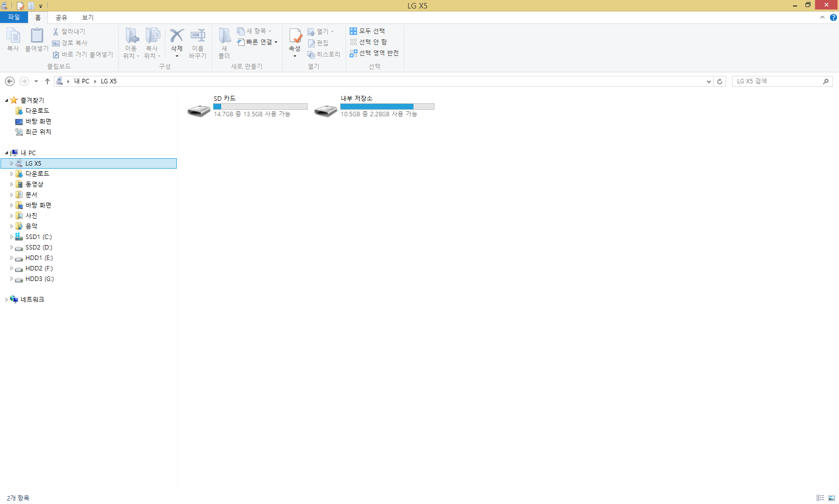The width and height of the screenshot is (839, 504).
Task: Expand the LG X5 tree node
Action: point(11,163)
